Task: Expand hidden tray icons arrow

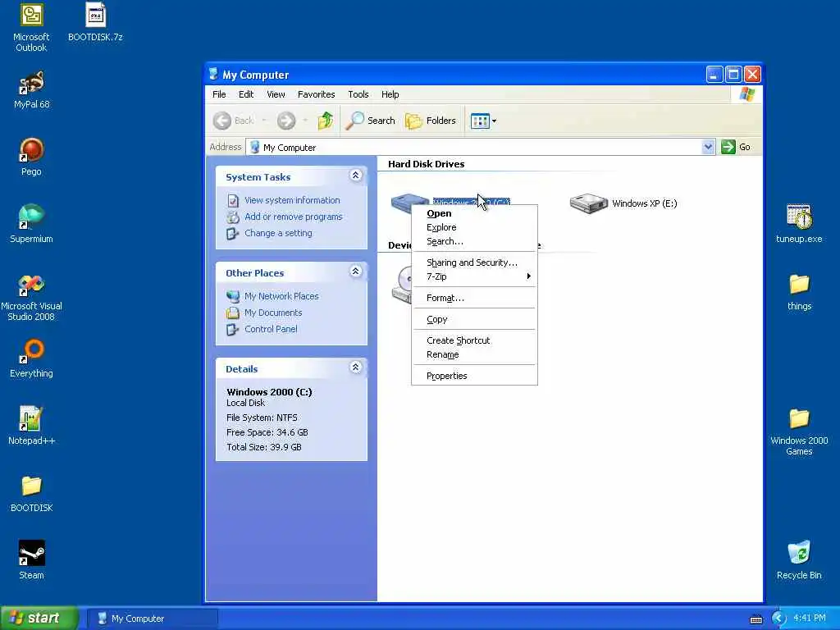Action: coord(778,619)
